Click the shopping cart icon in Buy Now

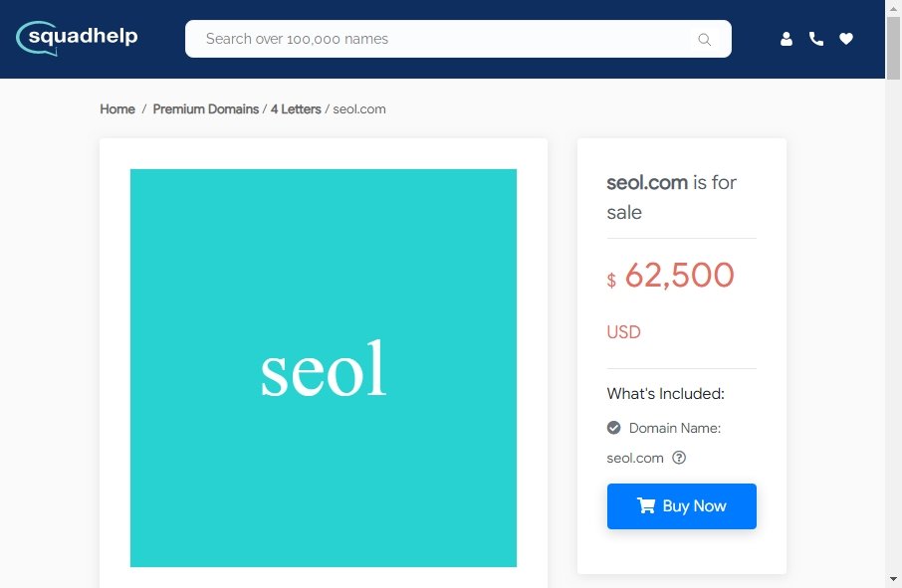point(646,505)
